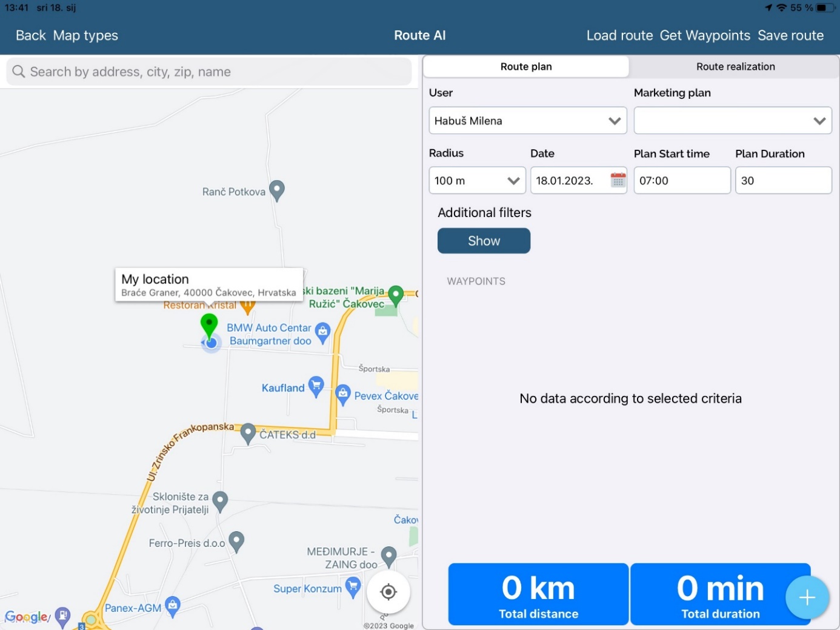This screenshot has height=630, width=840.
Task: Select the green My location pin
Action: click(x=209, y=325)
